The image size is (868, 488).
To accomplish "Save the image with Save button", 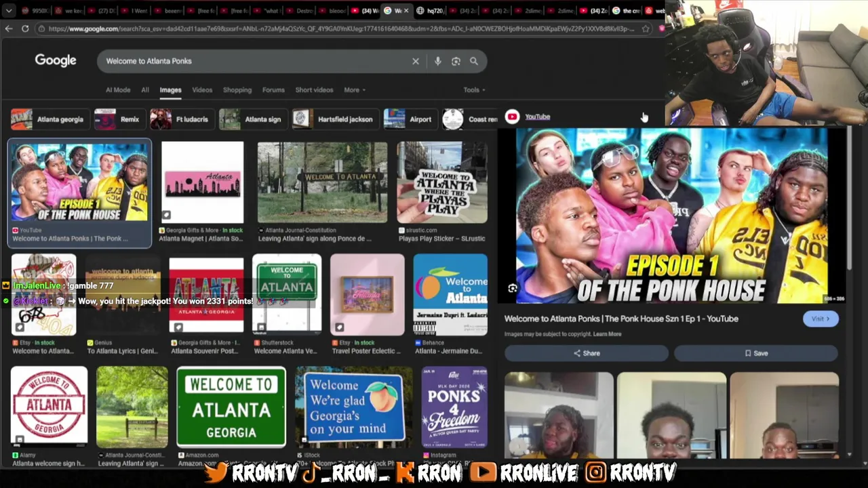I will coord(756,353).
